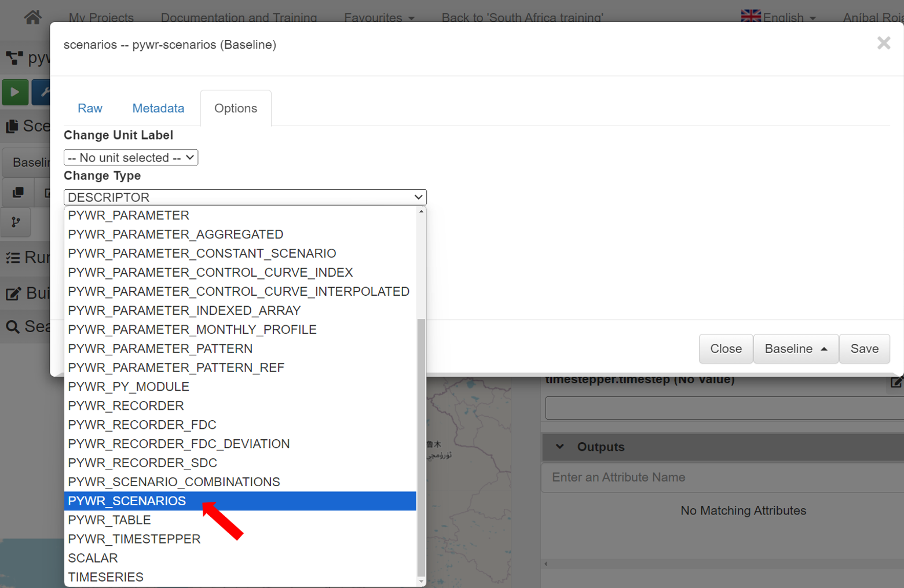Click the network diagram icon beside project name
This screenshot has height=588, width=904.
point(14,58)
